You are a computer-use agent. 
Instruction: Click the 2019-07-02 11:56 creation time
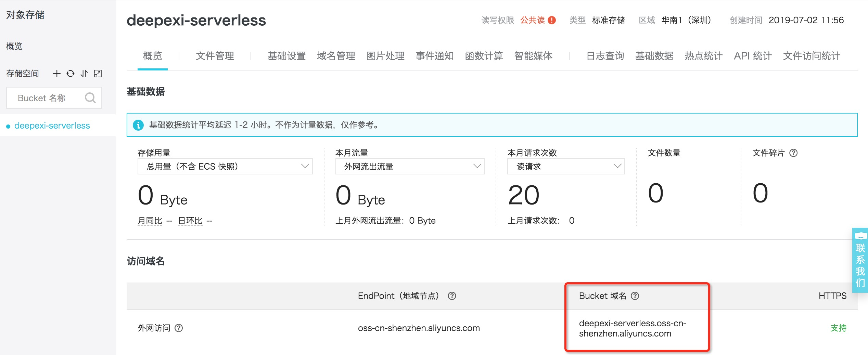click(806, 20)
